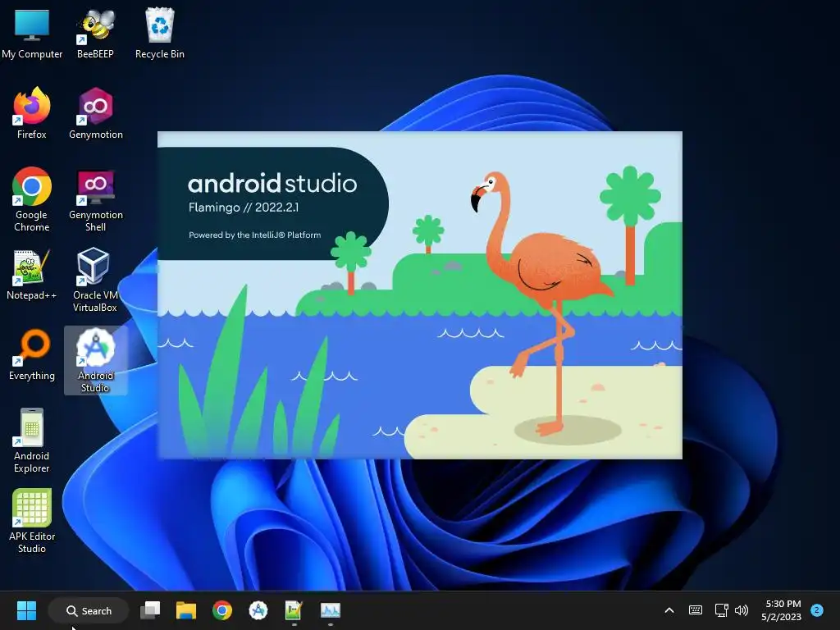The height and width of the screenshot is (630, 840).
Task: Select the Firefox desktop shortcut
Action: [32, 113]
